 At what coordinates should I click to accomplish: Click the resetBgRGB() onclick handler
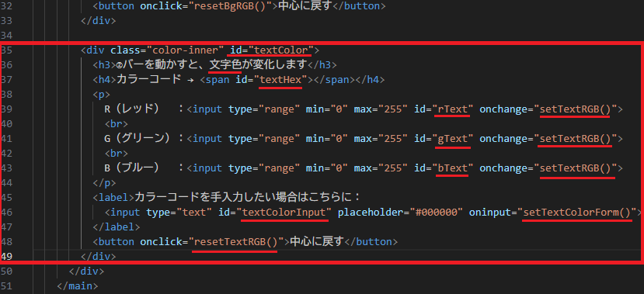tap(230, 6)
